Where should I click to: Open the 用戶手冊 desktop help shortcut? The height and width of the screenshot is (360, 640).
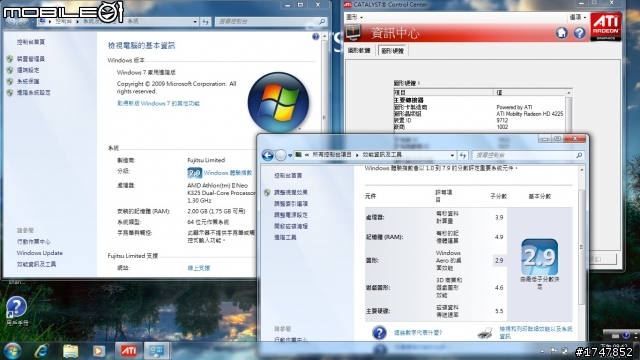point(16,311)
